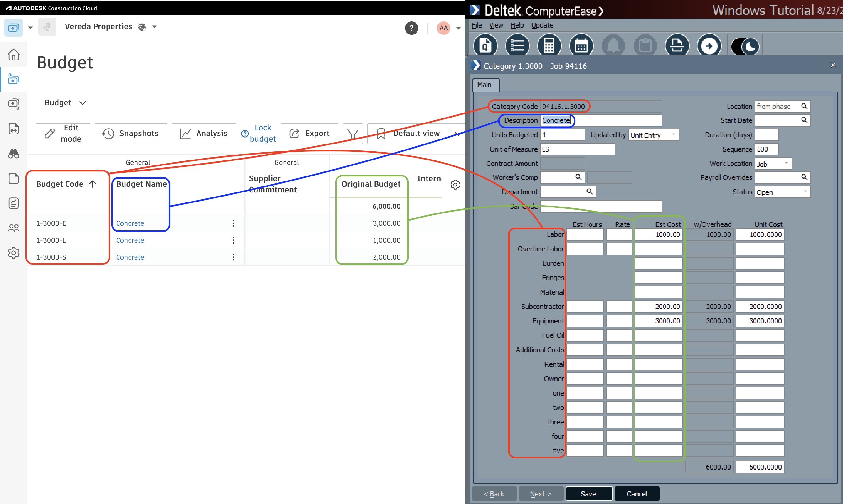The image size is (843, 504).
Task: Click the Sequence field showing 500
Action: 766,149
